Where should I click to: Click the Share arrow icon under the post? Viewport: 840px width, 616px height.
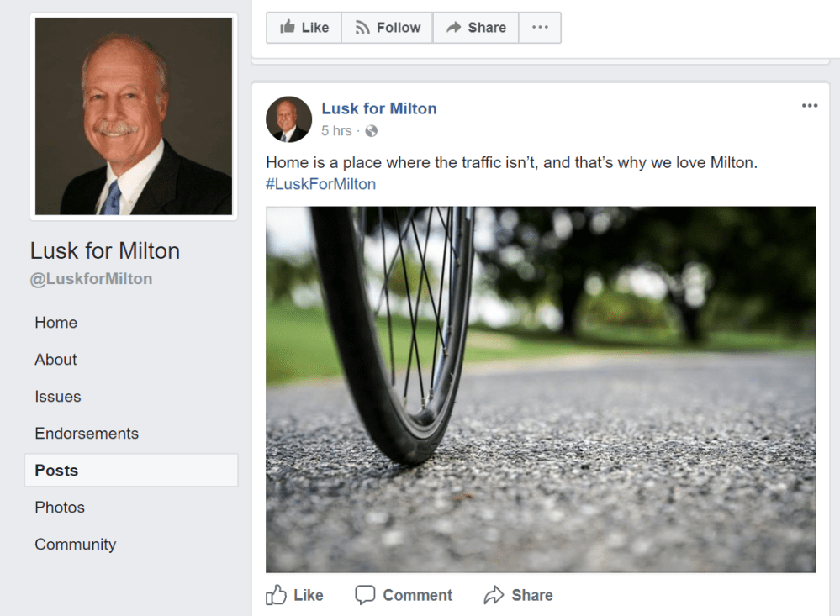pos(494,595)
